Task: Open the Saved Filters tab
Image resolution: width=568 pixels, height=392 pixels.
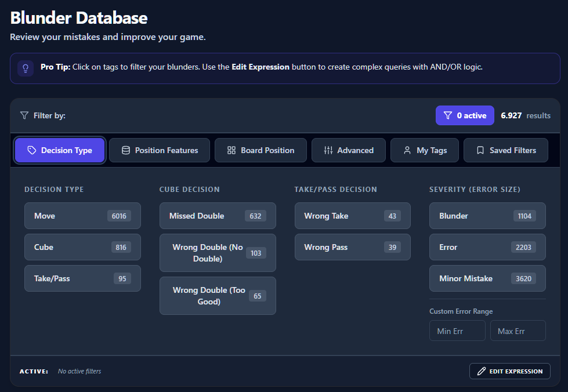Action: click(506, 150)
